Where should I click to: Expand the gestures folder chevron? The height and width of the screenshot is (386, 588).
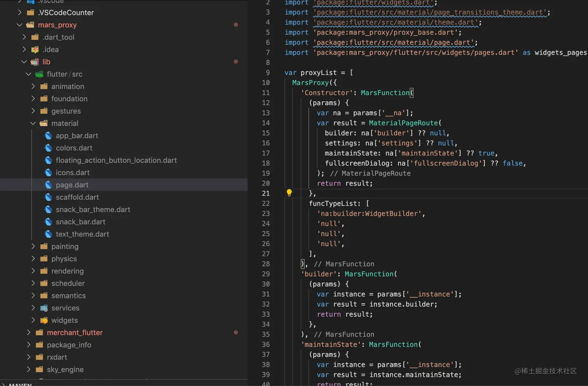(x=33, y=111)
